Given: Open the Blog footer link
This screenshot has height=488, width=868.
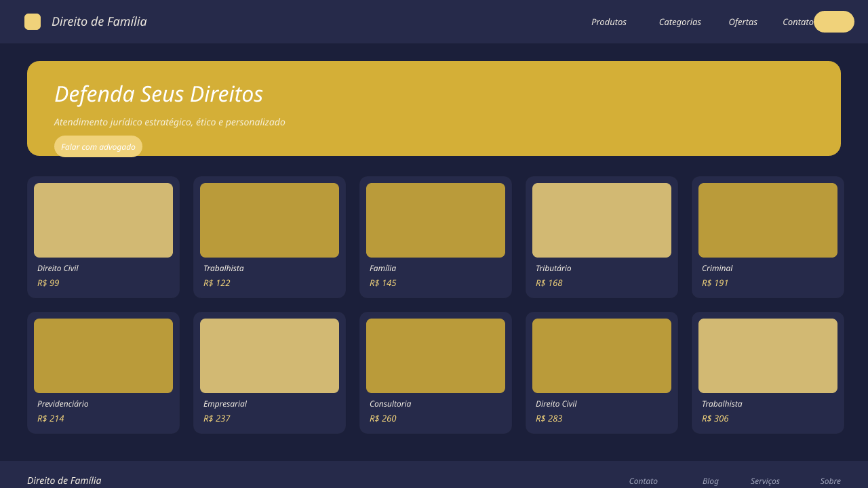Looking at the screenshot, I should 711,481.
